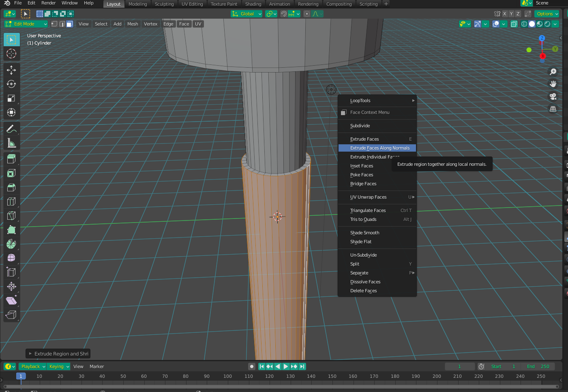Image resolution: width=568 pixels, height=392 pixels.
Task: Enable rendered viewport shading
Action: point(547,24)
